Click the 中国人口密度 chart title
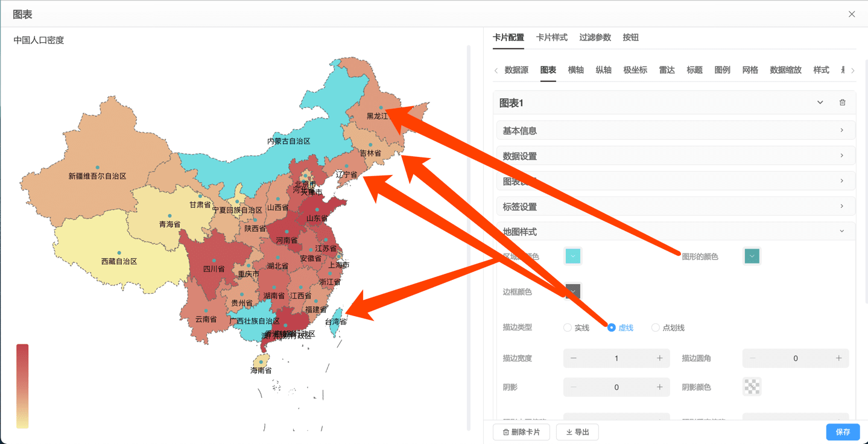The image size is (868, 444). coord(39,40)
